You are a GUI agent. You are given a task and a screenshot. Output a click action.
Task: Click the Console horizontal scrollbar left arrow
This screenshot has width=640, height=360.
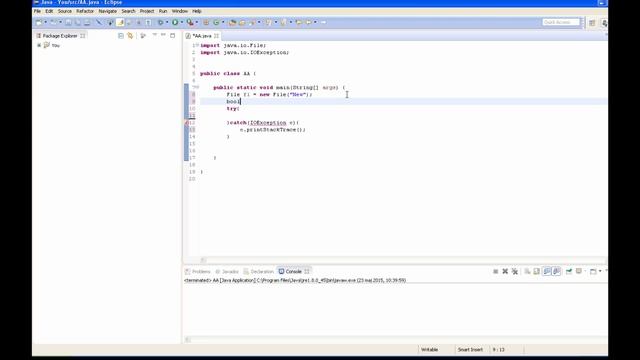188,339
